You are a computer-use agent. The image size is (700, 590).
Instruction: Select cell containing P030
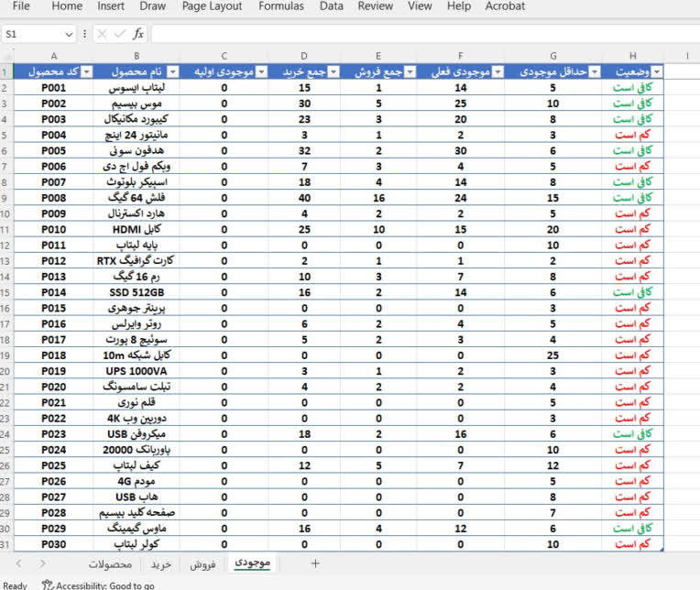coord(53,544)
